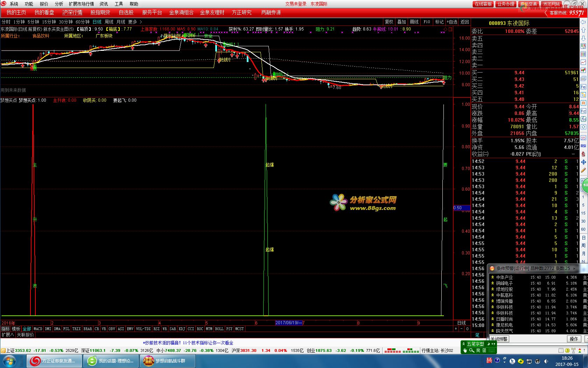
Task: Switch chart to 5分钟 period
Action: point(33,22)
